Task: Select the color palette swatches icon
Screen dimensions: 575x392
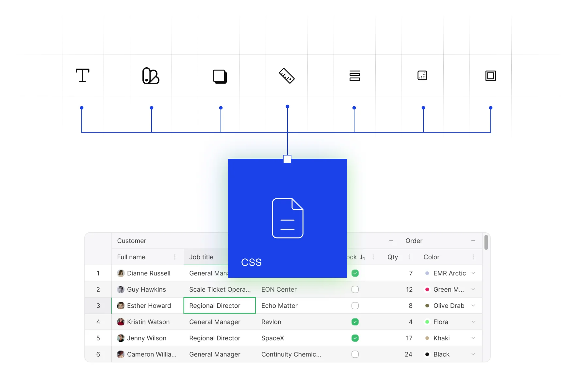Action: click(x=151, y=76)
